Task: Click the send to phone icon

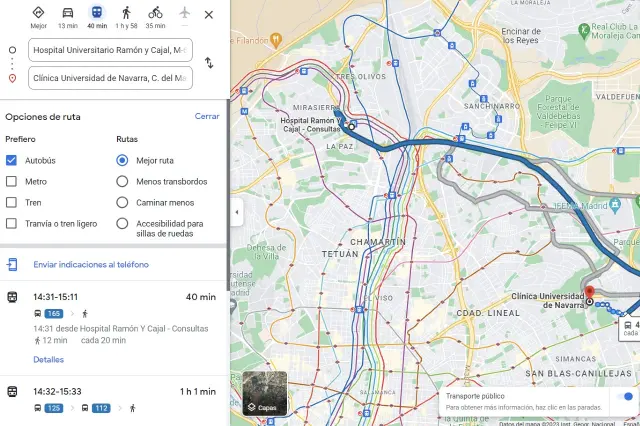Action: click(12, 264)
